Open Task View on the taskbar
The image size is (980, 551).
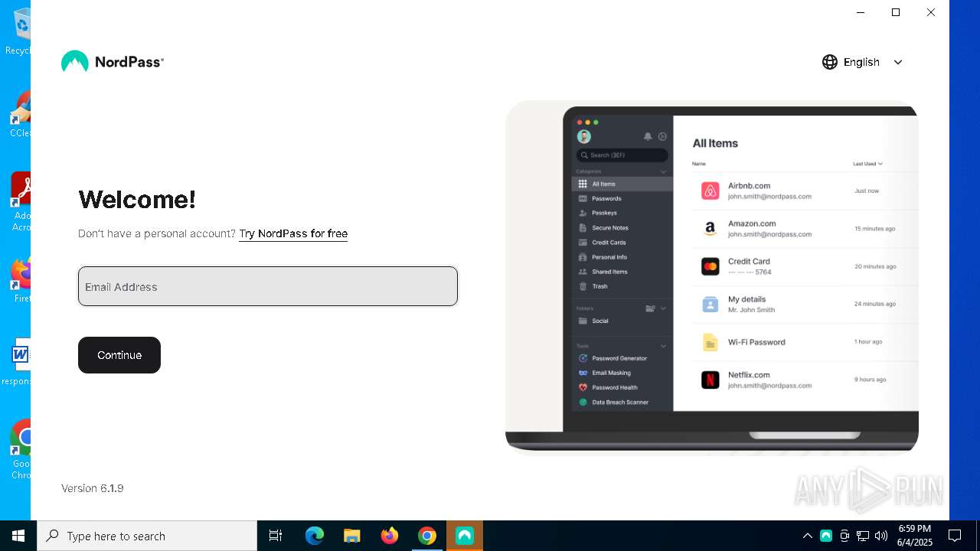tap(276, 536)
